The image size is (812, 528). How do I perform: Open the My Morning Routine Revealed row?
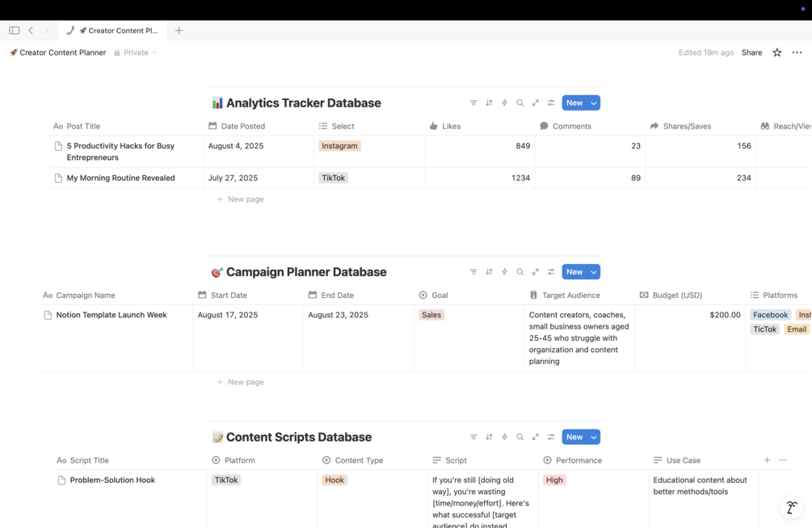click(120, 178)
